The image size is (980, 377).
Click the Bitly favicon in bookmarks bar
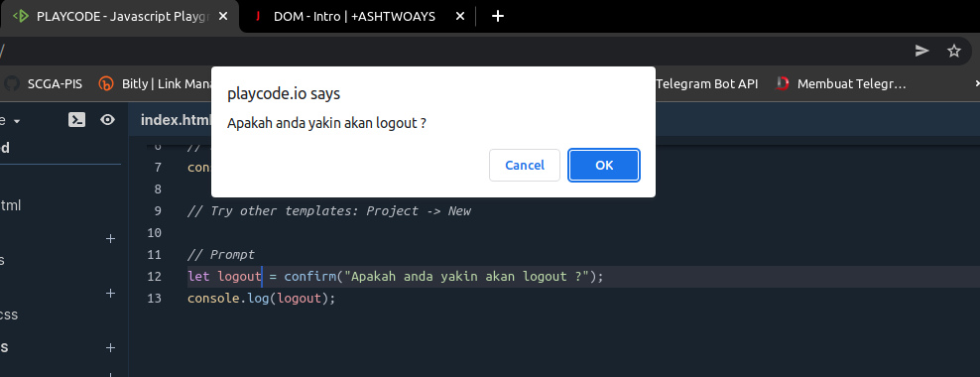click(106, 83)
